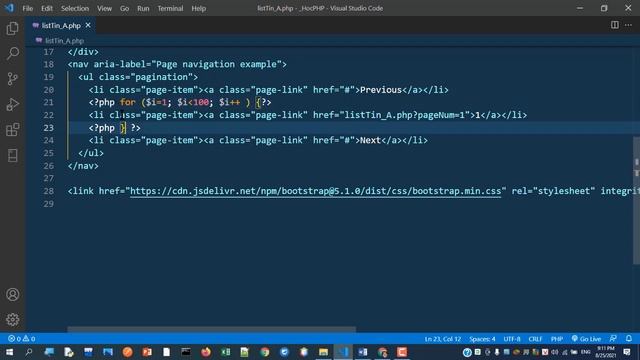Click the VS Code logo in title bar
The image size is (640, 360).
click(x=9, y=8)
